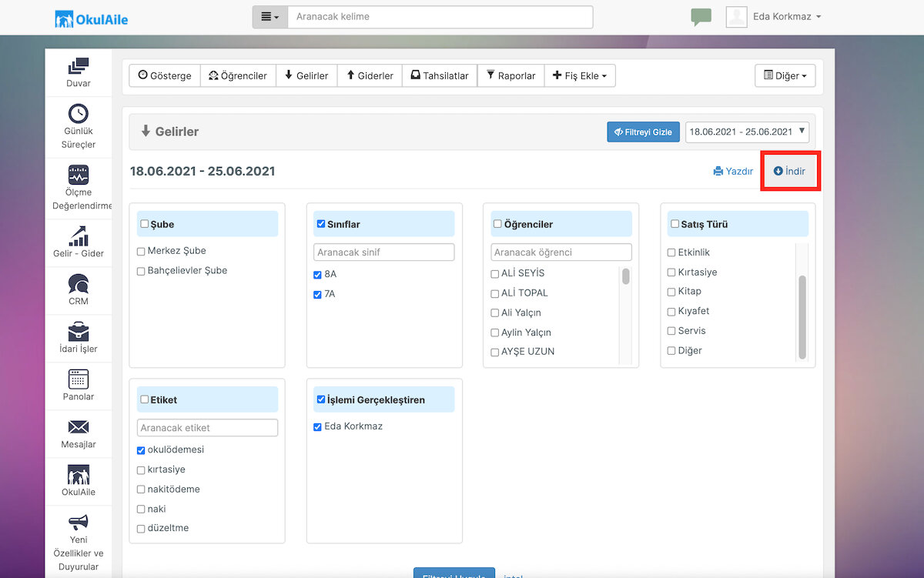Check the ALİ SEYİS student checkbox
Viewport: 924px width, 578px height.
click(x=495, y=273)
